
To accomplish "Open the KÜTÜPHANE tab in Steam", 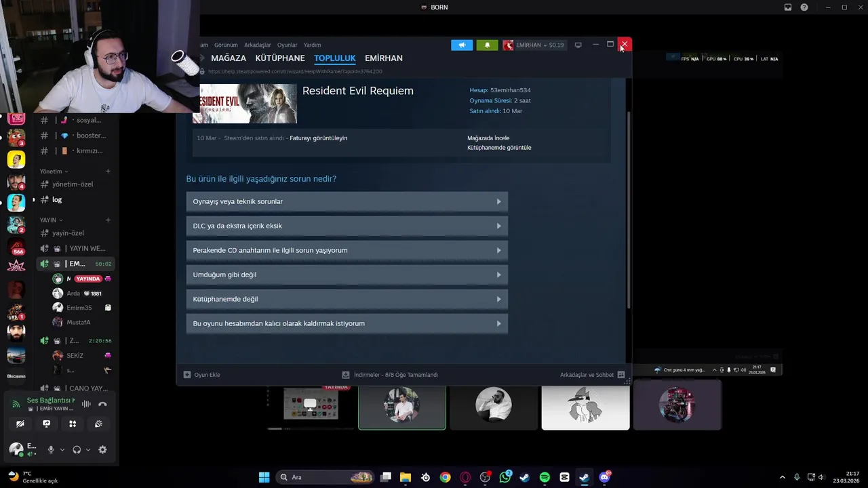I will coord(280,58).
